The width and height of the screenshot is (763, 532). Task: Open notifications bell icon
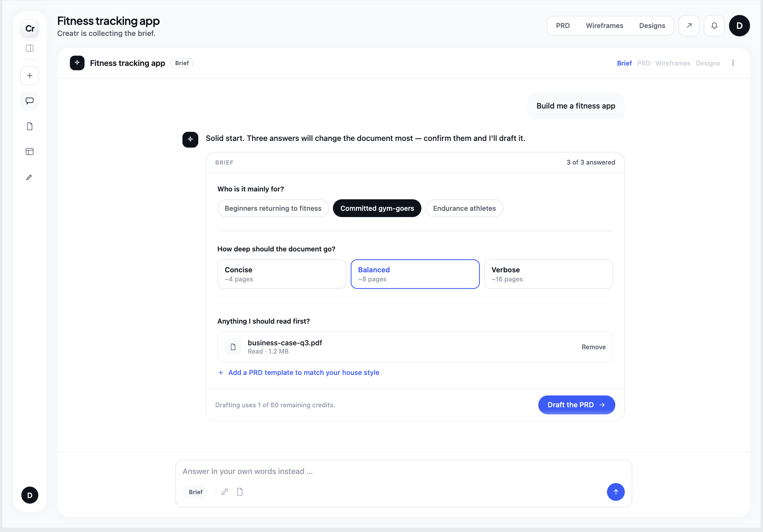714,26
